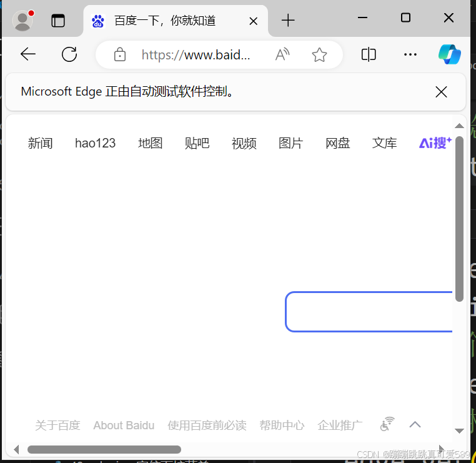Open the 视频 link

(244, 143)
